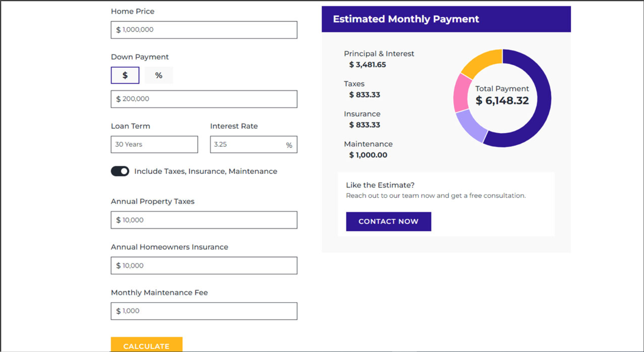The width and height of the screenshot is (644, 352).
Task: Click the Annual Homeowners Insurance field
Action: (204, 266)
